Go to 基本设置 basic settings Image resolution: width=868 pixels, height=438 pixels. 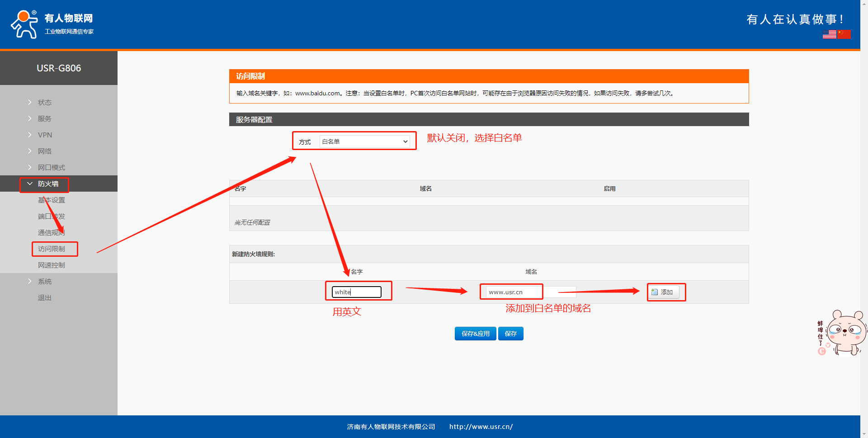[x=52, y=200]
